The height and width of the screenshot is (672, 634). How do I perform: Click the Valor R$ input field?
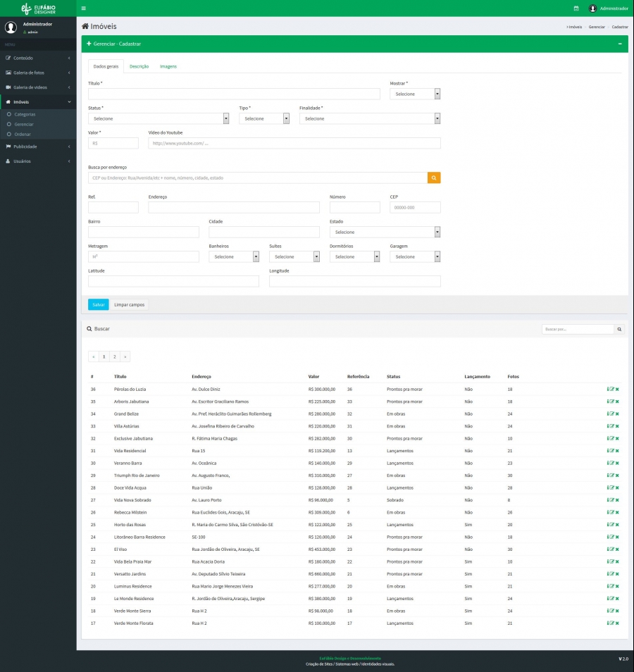pos(113,143)
